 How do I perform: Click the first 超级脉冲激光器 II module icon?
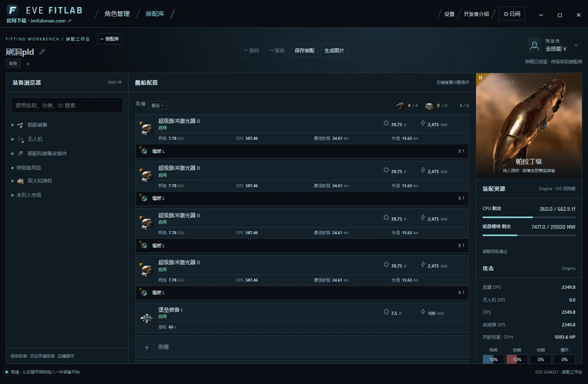147,128
